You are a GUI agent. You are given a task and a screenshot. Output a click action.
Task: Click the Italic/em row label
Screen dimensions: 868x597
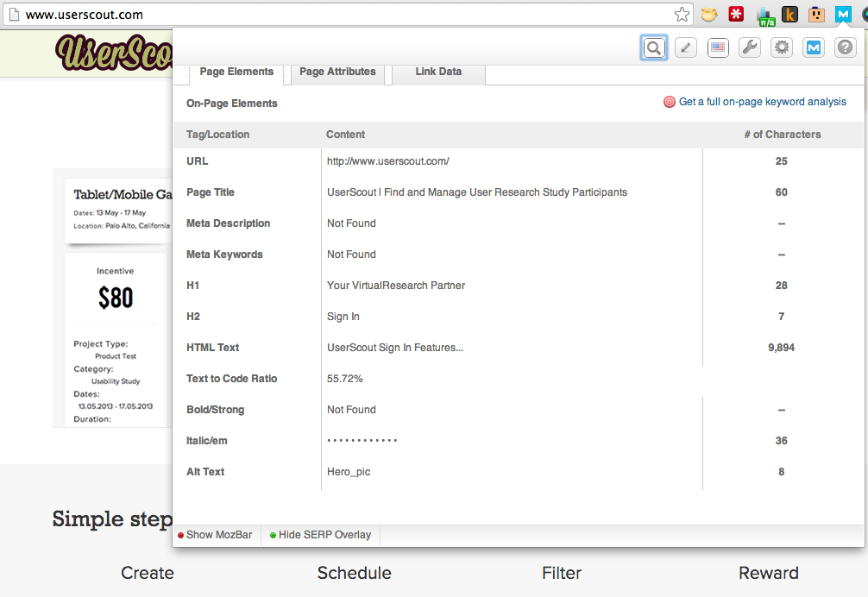206,441
